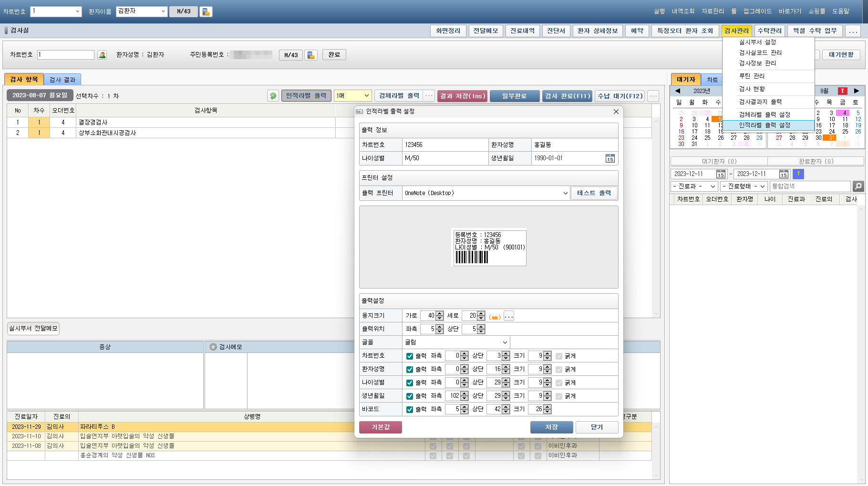Viewport: 868px width, 486px height.
Task: Click the refresh icon left of 인적라벨 출력
Action: [x=273, y=96]
